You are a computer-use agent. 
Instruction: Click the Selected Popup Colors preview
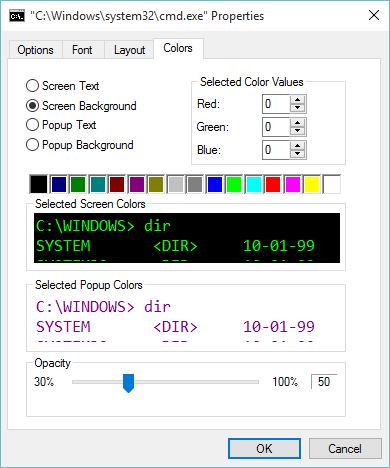(x=187, y=318)
